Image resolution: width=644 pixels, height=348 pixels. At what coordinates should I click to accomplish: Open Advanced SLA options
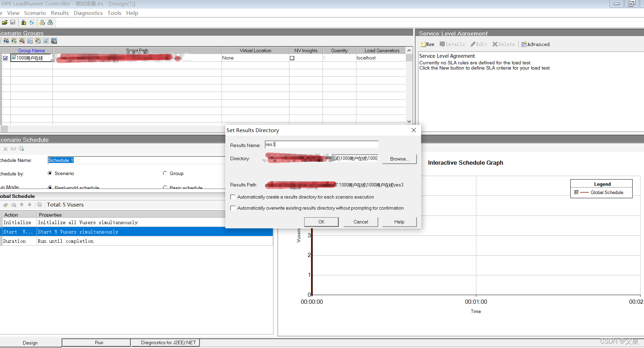pos(535,44)
